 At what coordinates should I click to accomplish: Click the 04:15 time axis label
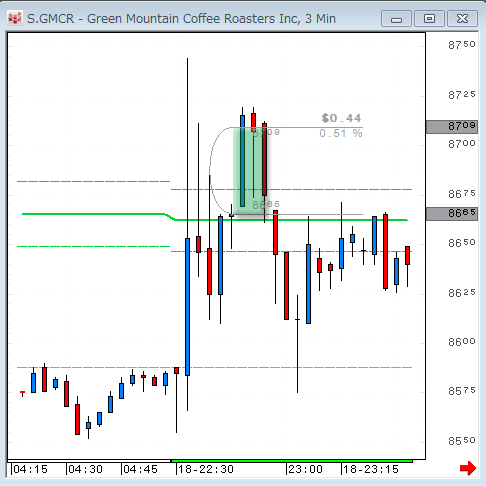(30, 469)
